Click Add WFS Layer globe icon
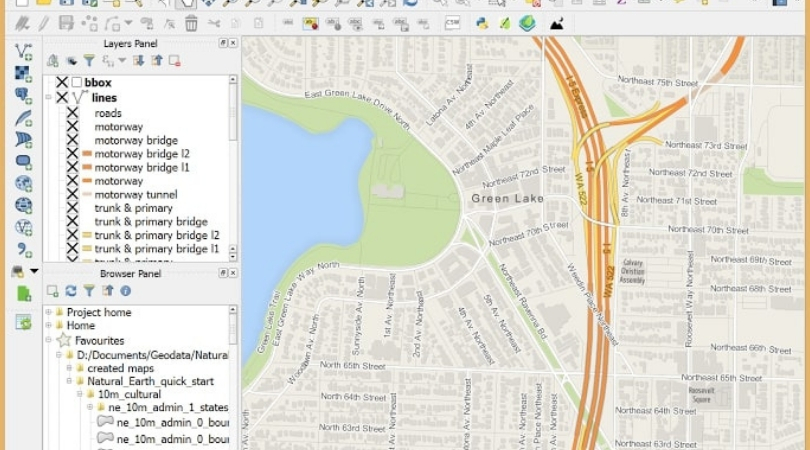The image size is (810, 450). point(23,227)
